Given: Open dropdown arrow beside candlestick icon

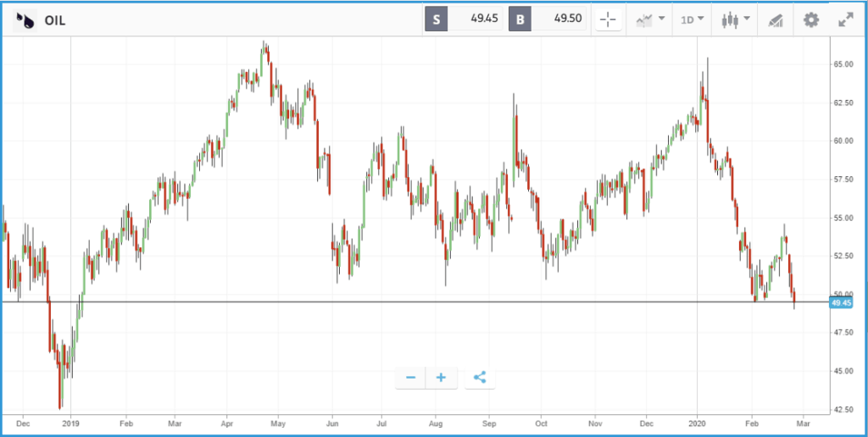Looking at the screenshot, I should point(747,19).
